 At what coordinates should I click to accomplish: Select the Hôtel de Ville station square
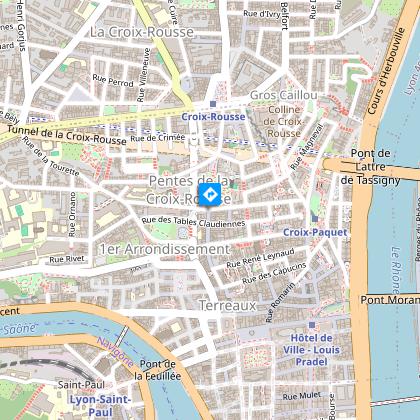(x=312, y=325)
